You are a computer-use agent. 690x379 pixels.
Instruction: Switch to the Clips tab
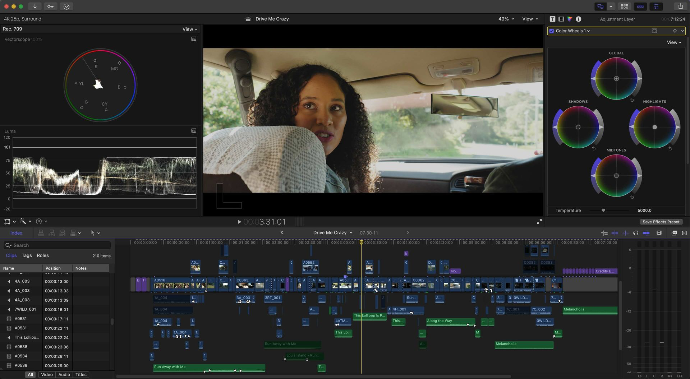(11, 256)
